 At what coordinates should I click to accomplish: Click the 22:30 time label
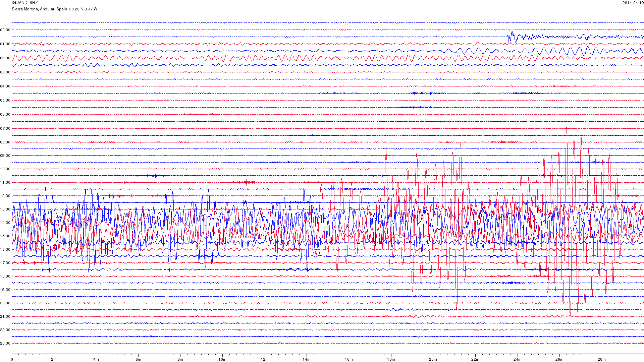pyautogui.click(x=5, y=330)
